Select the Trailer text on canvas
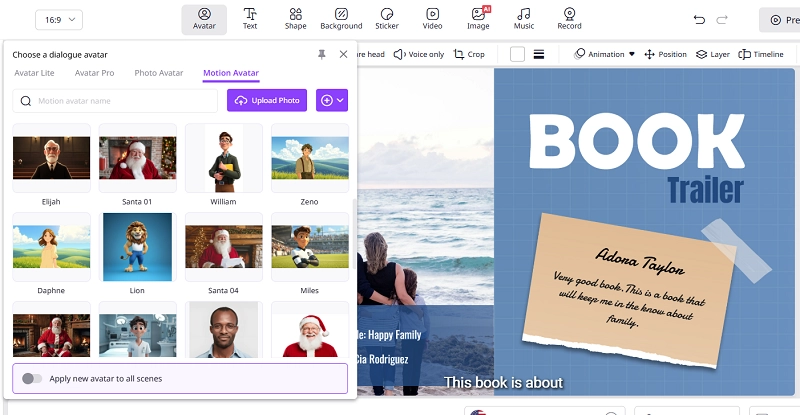 point(705,190)
